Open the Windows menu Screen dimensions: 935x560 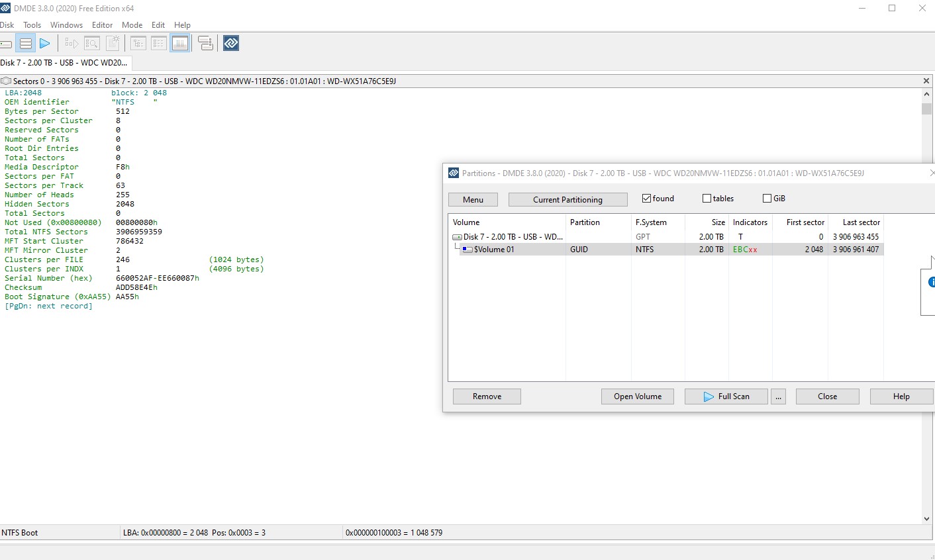pos(67,25)
